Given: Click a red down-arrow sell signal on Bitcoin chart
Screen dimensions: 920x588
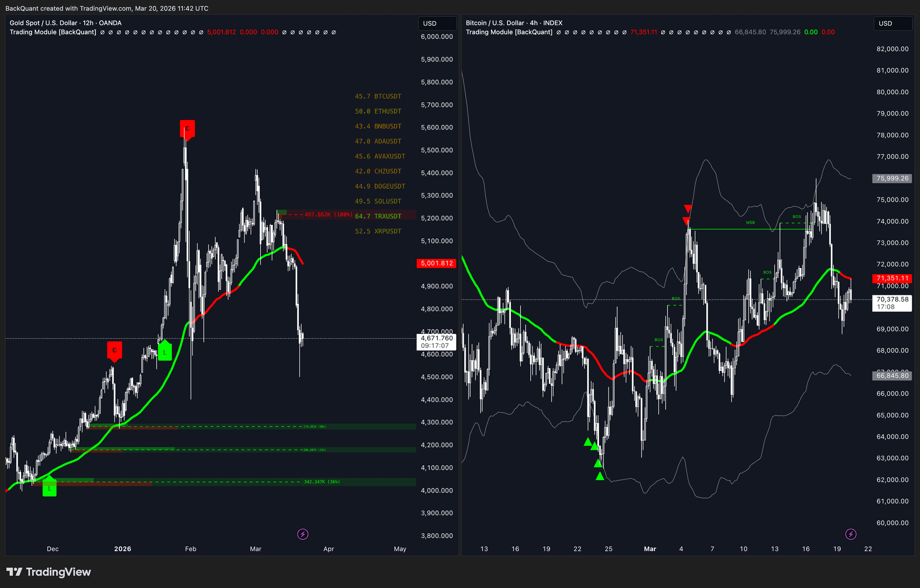Looking at the screenshot, I should [688, 208].
